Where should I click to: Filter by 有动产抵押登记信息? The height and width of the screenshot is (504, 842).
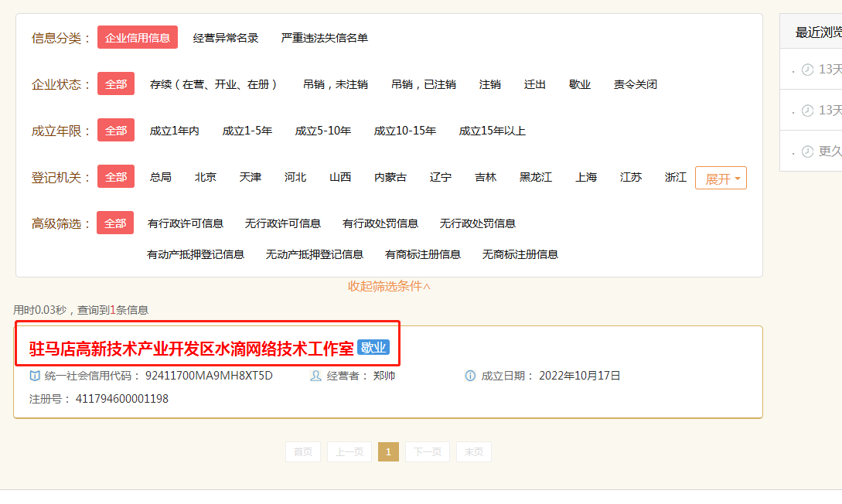(196, 254)
